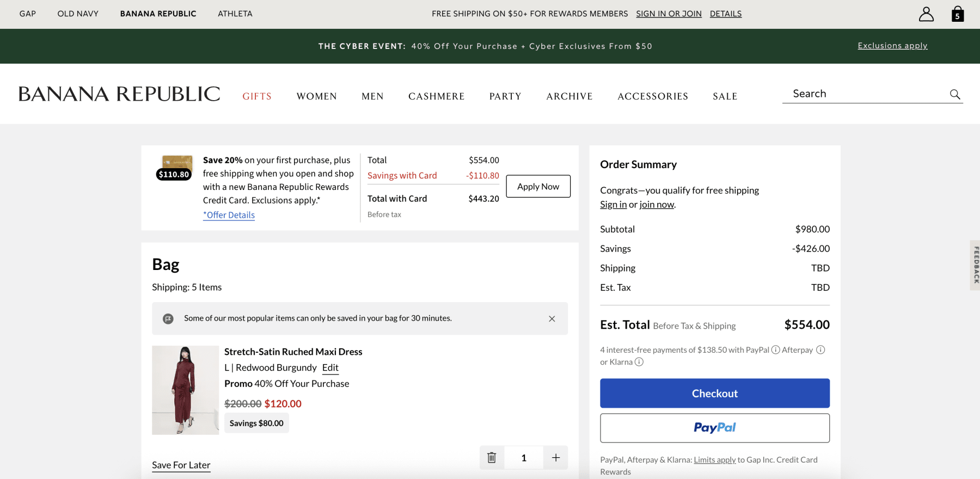Viewport: 980px width, 479px height.
Task: Click Sign In Or Join in top bar
Action: coord(669,14)
